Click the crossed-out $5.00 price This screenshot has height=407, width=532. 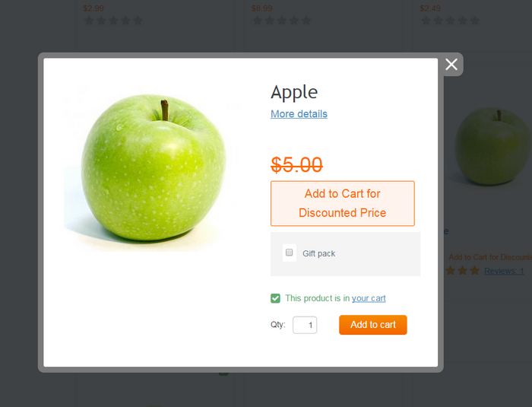pos(296,165)
